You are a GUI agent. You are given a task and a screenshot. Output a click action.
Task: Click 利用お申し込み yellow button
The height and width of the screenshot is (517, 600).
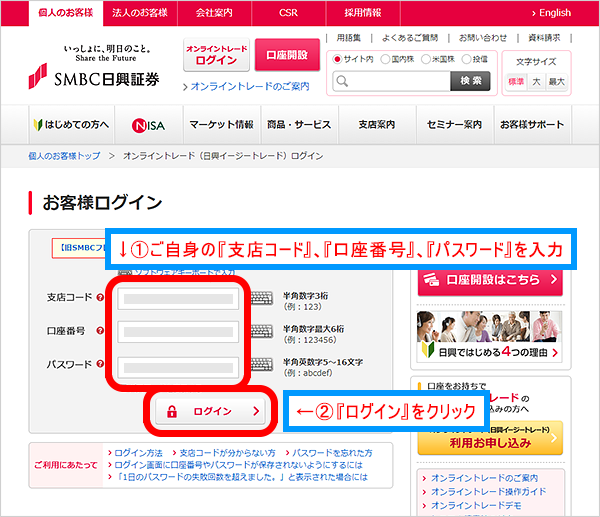click(490, 439)
